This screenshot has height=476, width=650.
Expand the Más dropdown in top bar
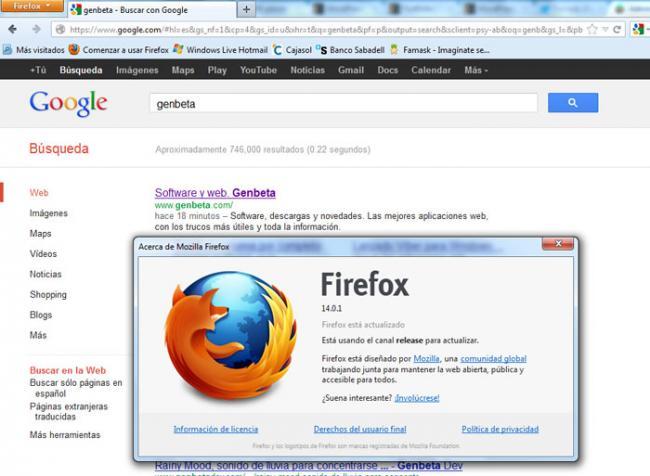pos(476,70)
